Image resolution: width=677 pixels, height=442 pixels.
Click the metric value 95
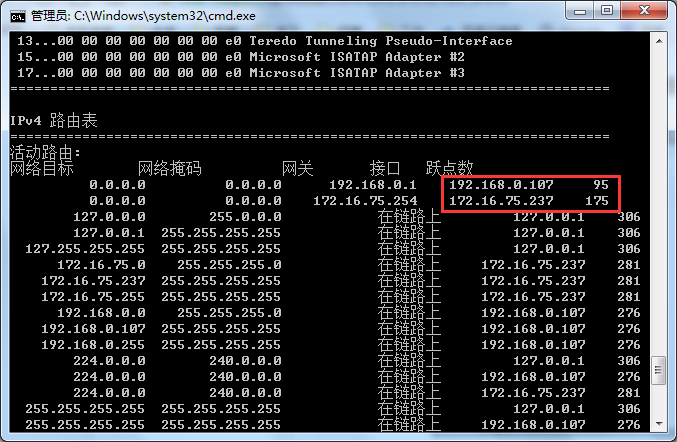[601, 185]
